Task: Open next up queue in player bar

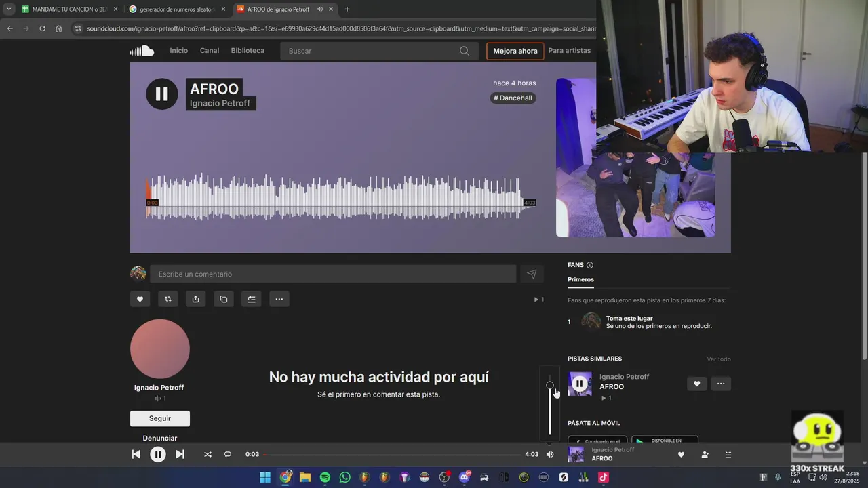Action: [x=728, y=454]
